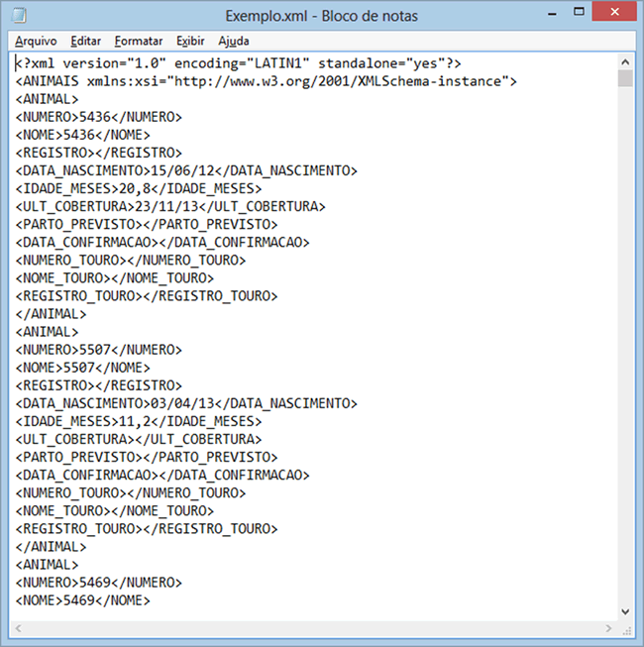This screenshot has height=647, width=644.
Task: Minimize the Bloco de notas window
Action: click(553, 14)
